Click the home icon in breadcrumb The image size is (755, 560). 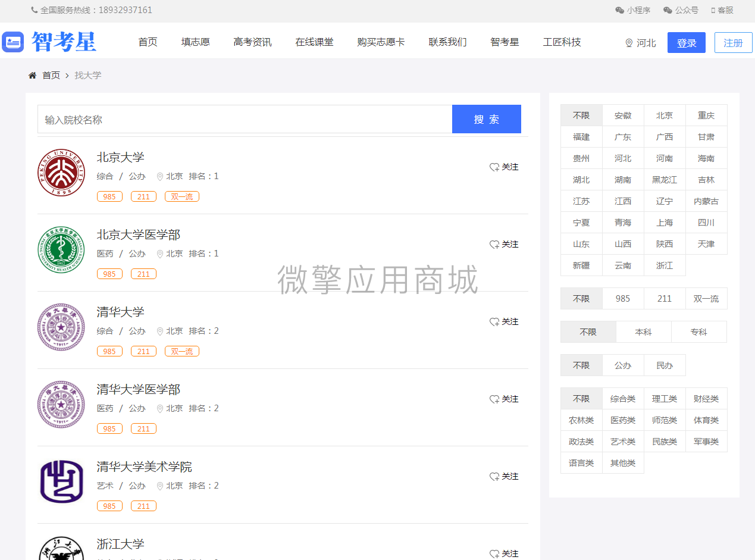[33, 76]
